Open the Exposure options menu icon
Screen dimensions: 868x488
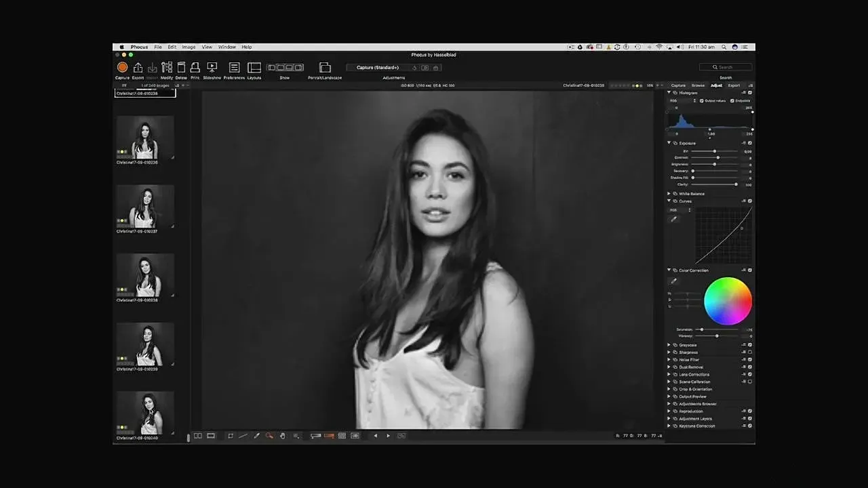[744, 143]
